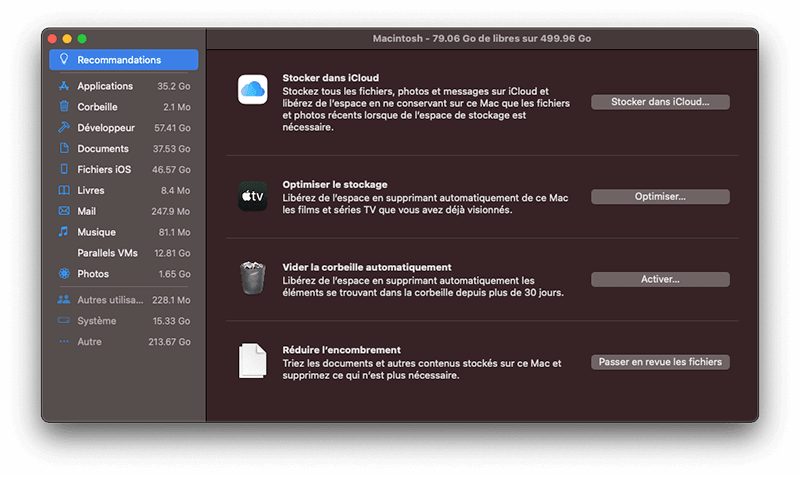
Task: Click the Recommandations lightbulb icon
Action: [x=64, y=59]
